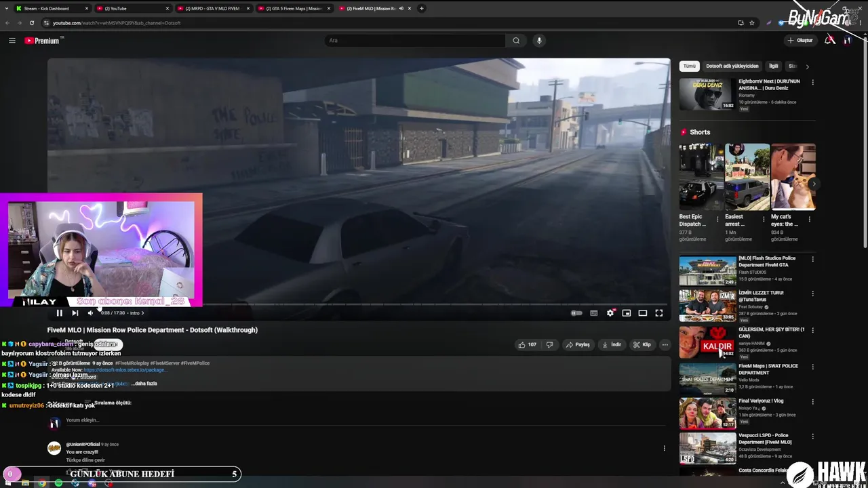Click Türkçe diline çevir translate link

[85, 460]
